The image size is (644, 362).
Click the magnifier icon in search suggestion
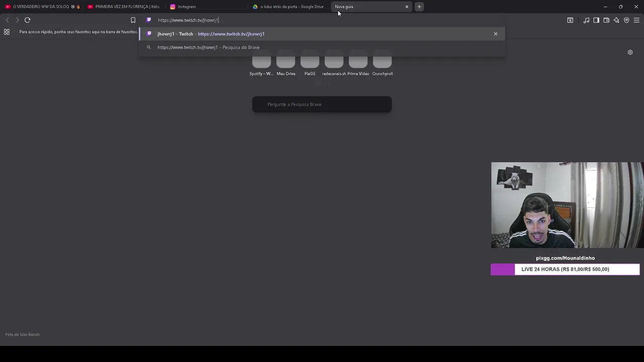[148, 47]
